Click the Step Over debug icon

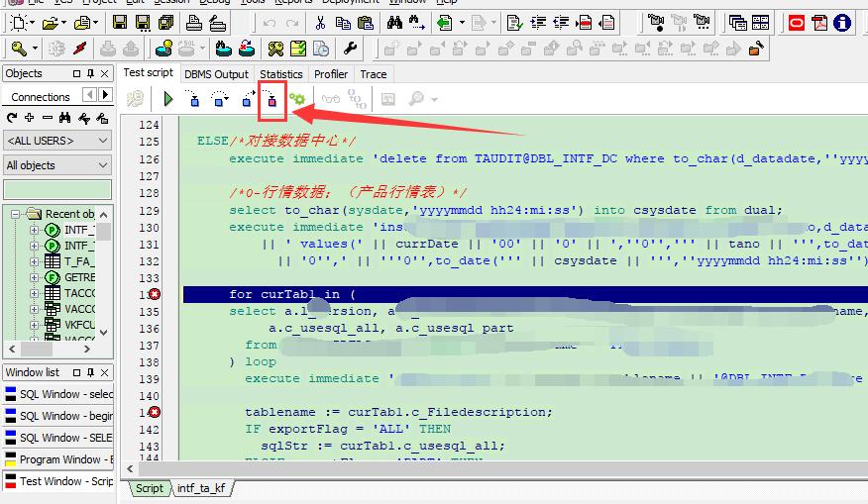point(220,99)
